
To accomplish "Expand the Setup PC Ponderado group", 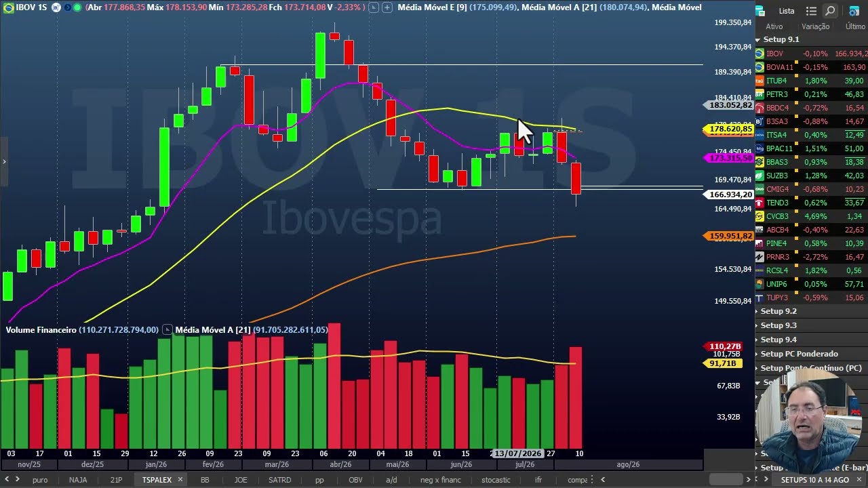I will tap(757, 354).
